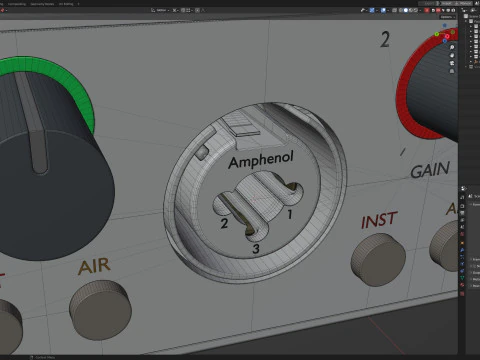Open the Output properties tab
This screenshot has width=480, height=360.
462,213
